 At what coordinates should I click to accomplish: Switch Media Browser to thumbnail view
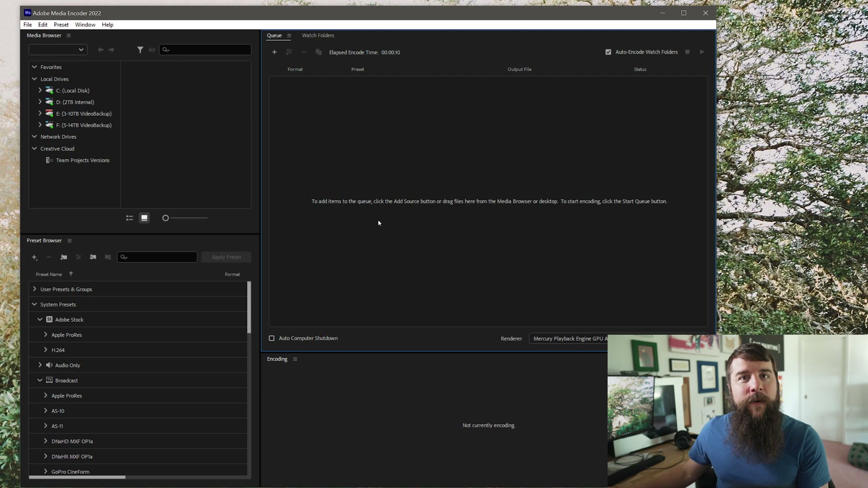tap(144, 218)
